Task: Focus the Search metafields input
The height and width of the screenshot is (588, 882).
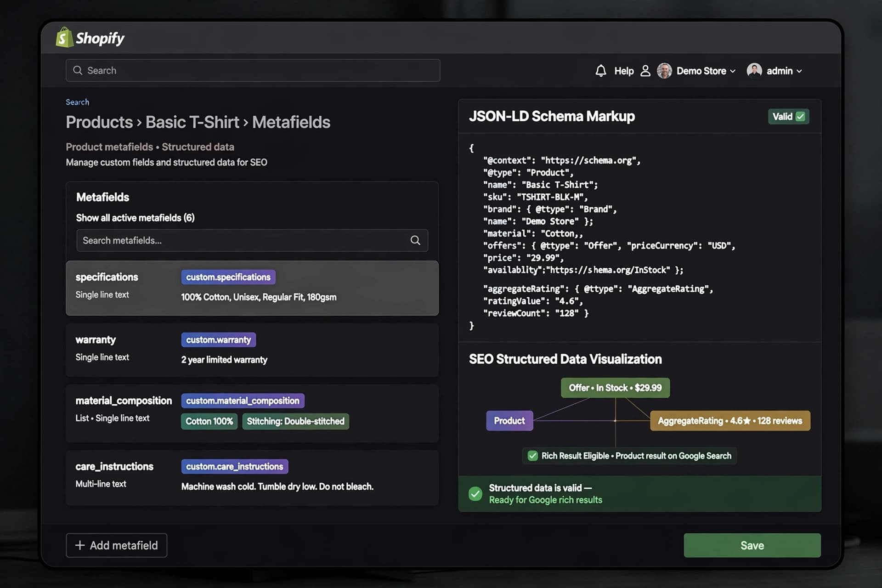Action: click(x=252, y=240)
